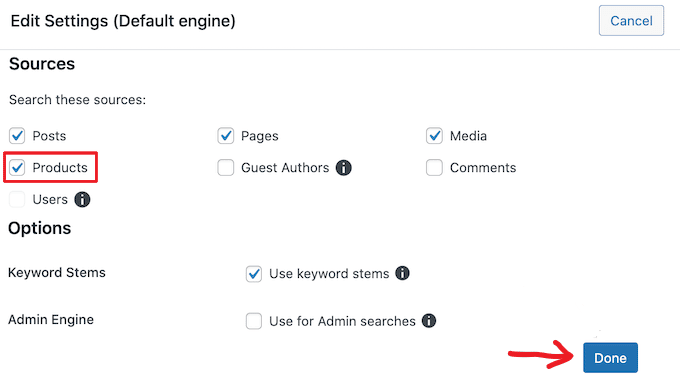The height and width of the screenshot is (384, 680).
Task: Click the info icon beside Guest Authors
Action: [x=343, y=167]
